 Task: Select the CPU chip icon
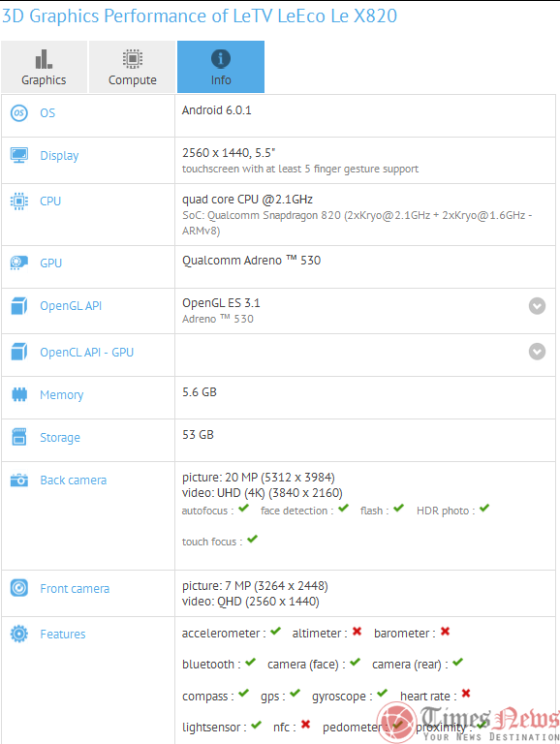point(19,201)
